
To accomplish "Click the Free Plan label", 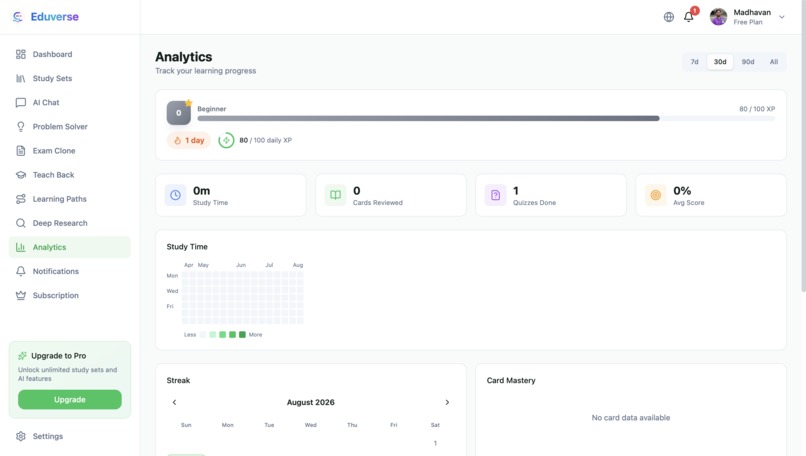I will [747, 22].
